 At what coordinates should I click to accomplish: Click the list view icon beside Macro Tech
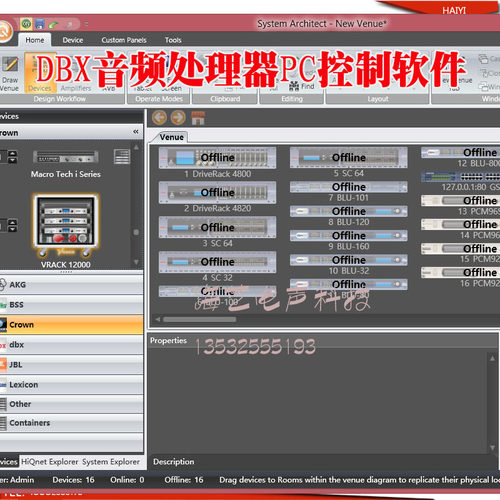(122, 157)
